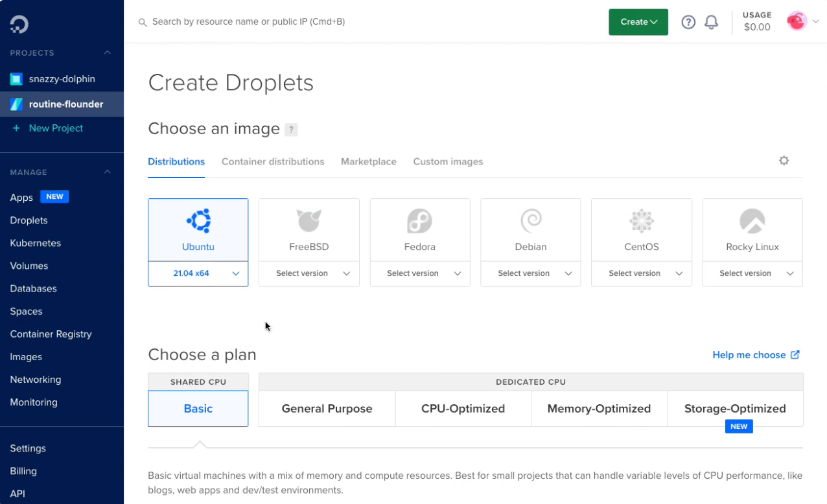Switch to the Custom images tab
This screenshot has height=504, width=827.
(x=448, y=161)
